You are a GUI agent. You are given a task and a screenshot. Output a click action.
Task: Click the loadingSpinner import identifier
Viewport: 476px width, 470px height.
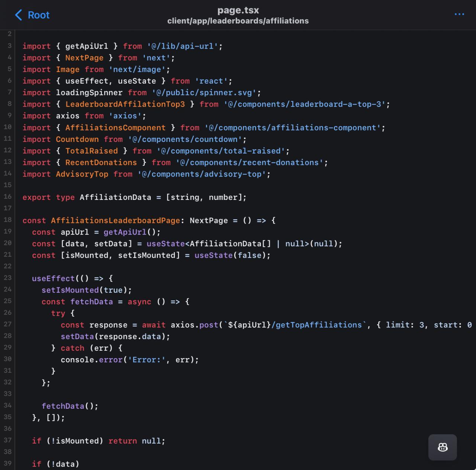click(89, 93)
